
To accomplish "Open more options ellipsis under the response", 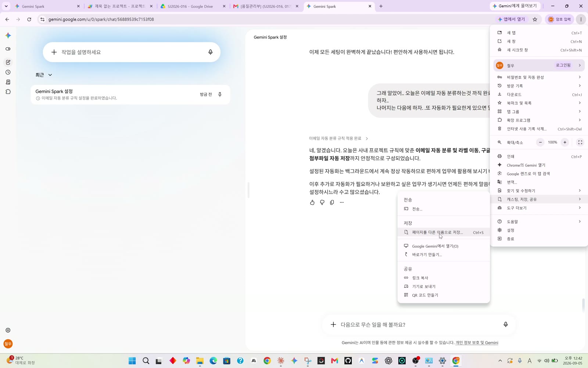I will point(342,202).
